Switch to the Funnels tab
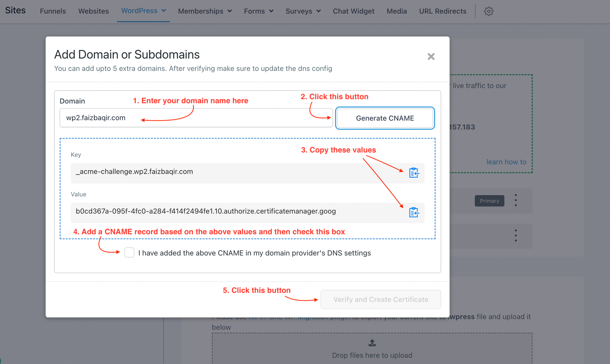This screenshot has width=610, height=364. click(x=53, y=11)
